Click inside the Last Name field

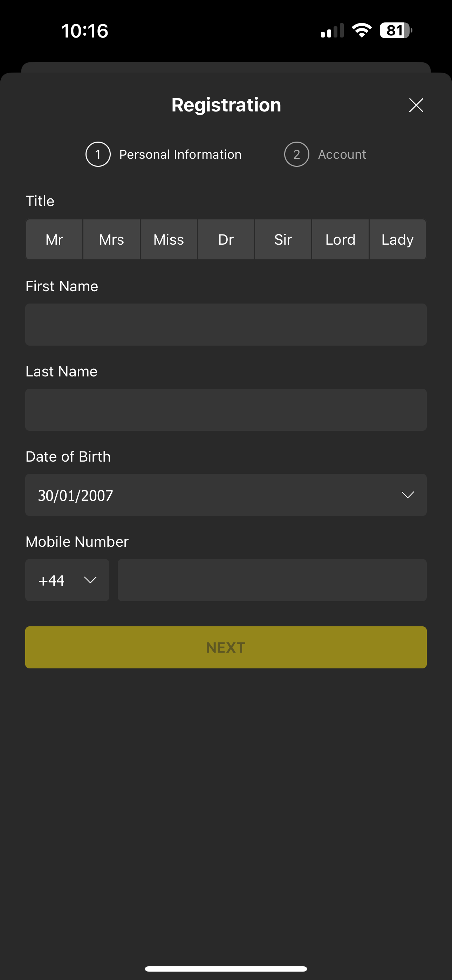[226, 410]
